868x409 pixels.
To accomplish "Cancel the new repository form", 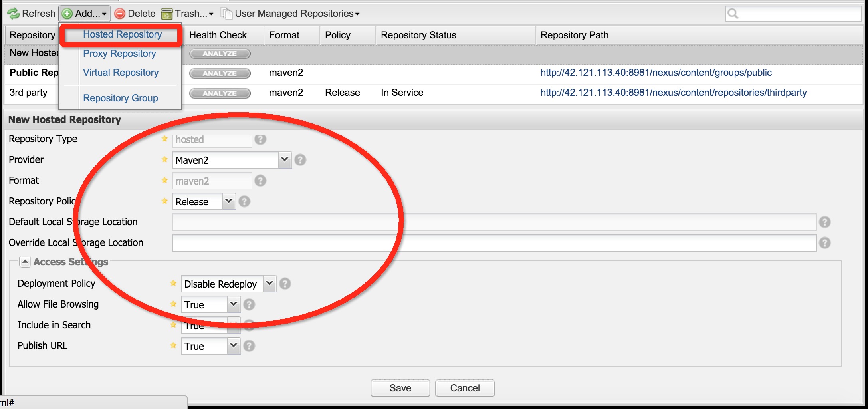I will [465, 388].
